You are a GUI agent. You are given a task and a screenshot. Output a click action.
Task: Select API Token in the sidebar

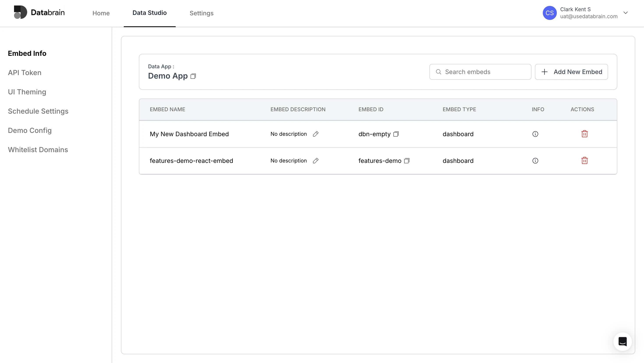(x=25, y=73)
